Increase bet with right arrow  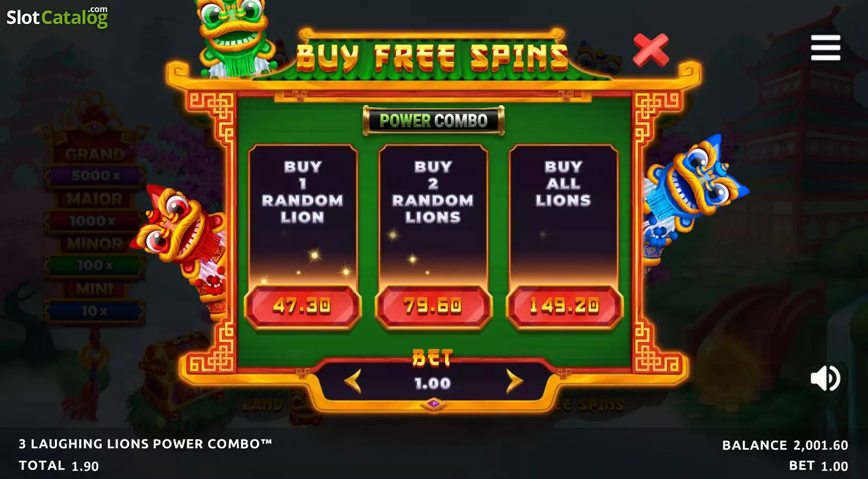click(x=514, y=381)
